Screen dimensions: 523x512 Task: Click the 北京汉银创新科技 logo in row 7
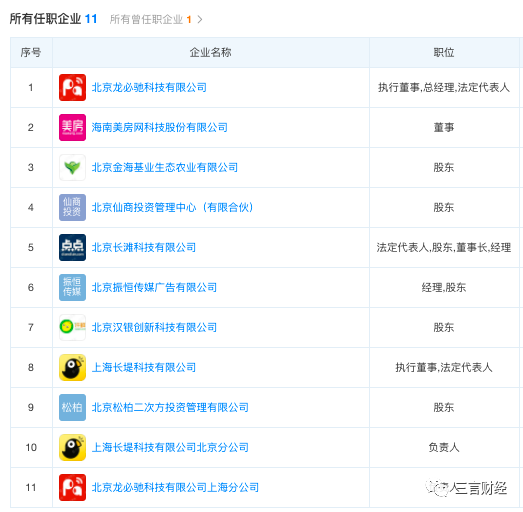(x=72, y=327)
